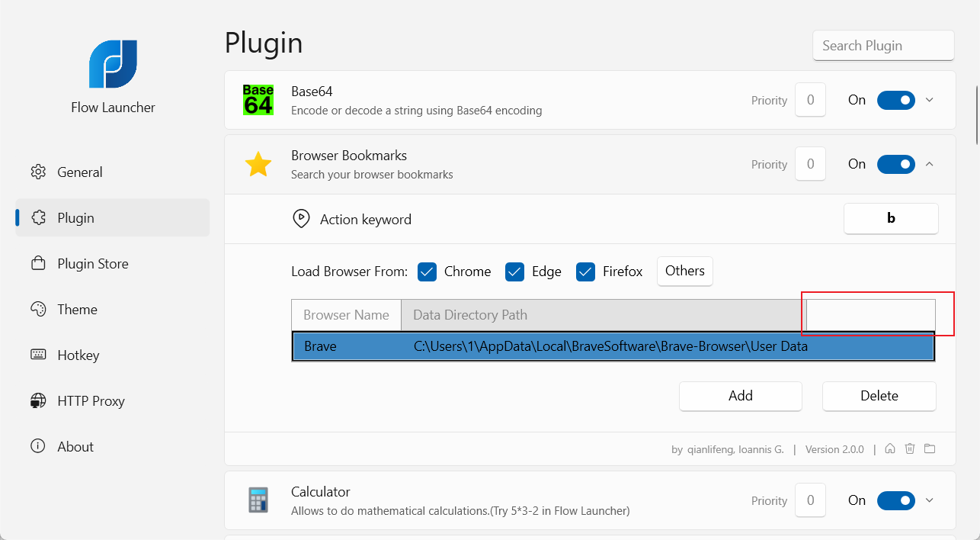The height and width of the screenshot is (540, 980).
Task: Click the trash icon to uninstall plugin
Action: (910, 449)
